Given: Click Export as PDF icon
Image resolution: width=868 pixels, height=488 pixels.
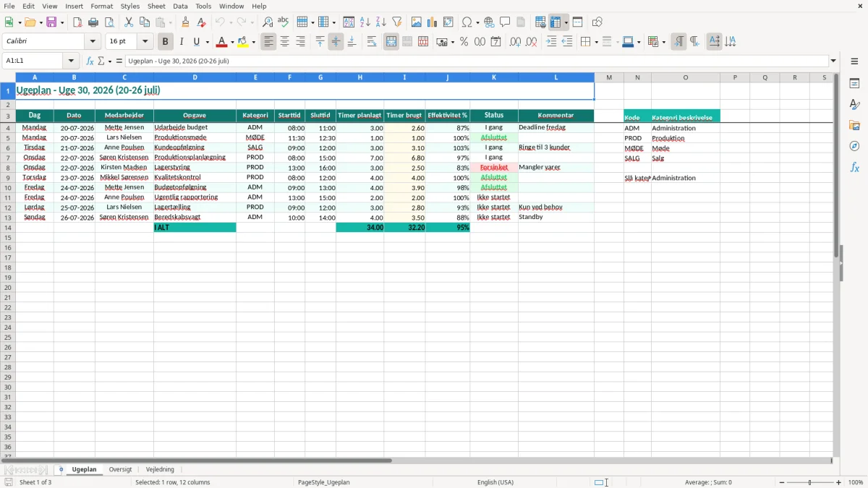Looking at the screenshot, I should (77, 22).
